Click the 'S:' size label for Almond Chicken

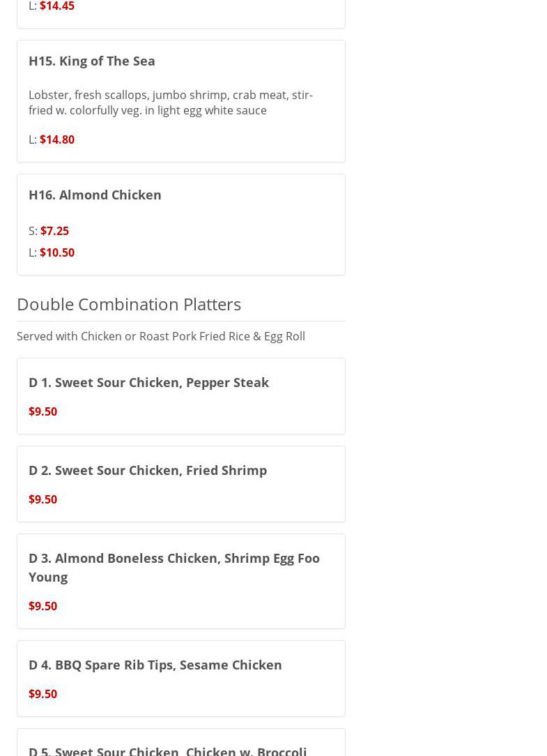(x=33, y=231)
